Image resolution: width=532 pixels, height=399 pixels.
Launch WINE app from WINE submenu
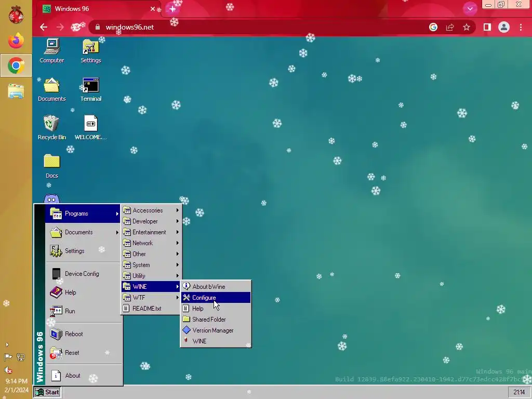tap(216, 341)
